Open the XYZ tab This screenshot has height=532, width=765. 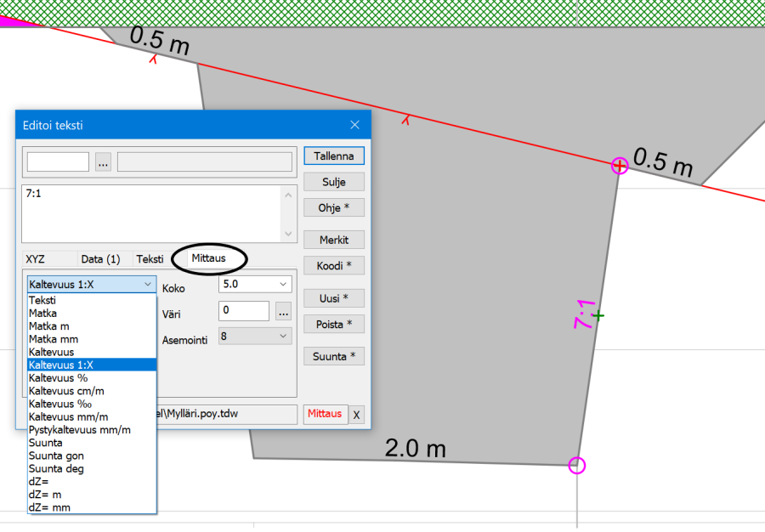[x=36, y=258]
